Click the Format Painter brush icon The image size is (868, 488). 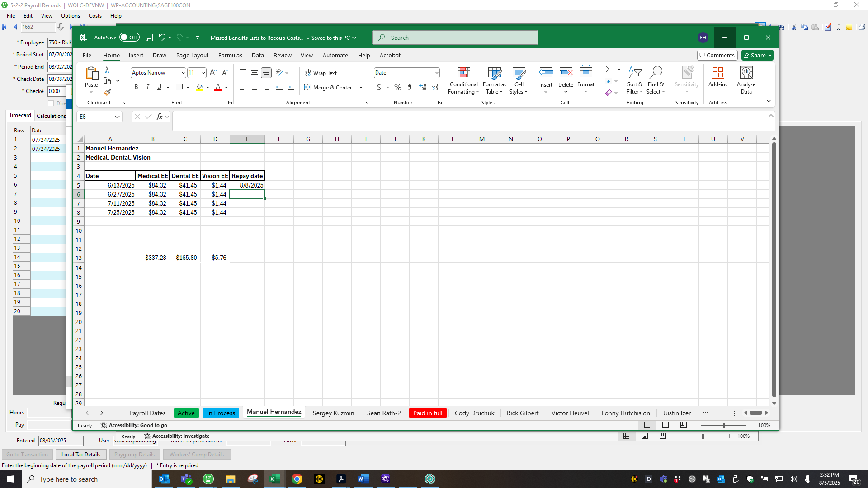107,92
